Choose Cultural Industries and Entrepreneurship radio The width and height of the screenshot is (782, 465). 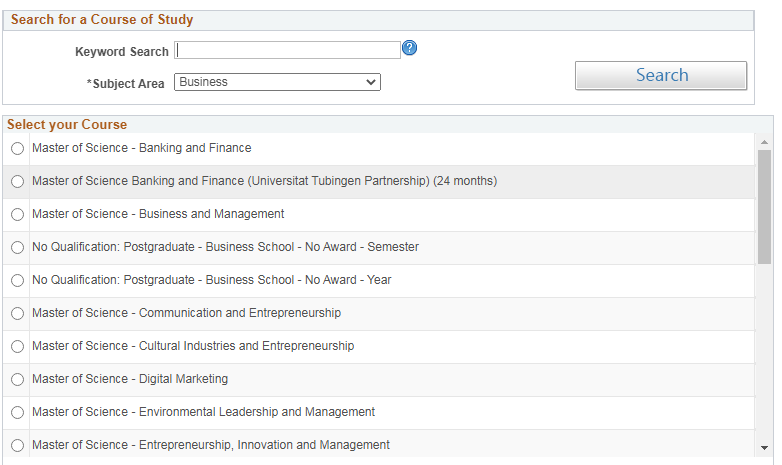coord(17,346)
